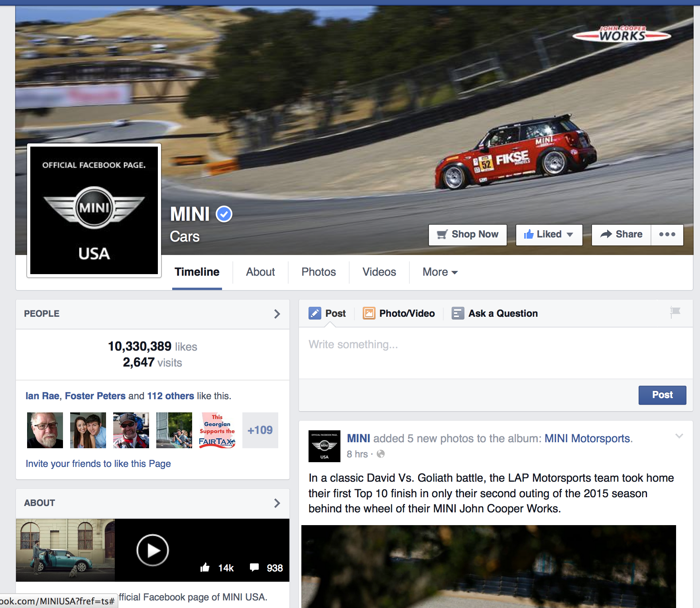Click the thumbs-up 14k likes icon
Screen dimensions: 700x608
pos(205,567)
